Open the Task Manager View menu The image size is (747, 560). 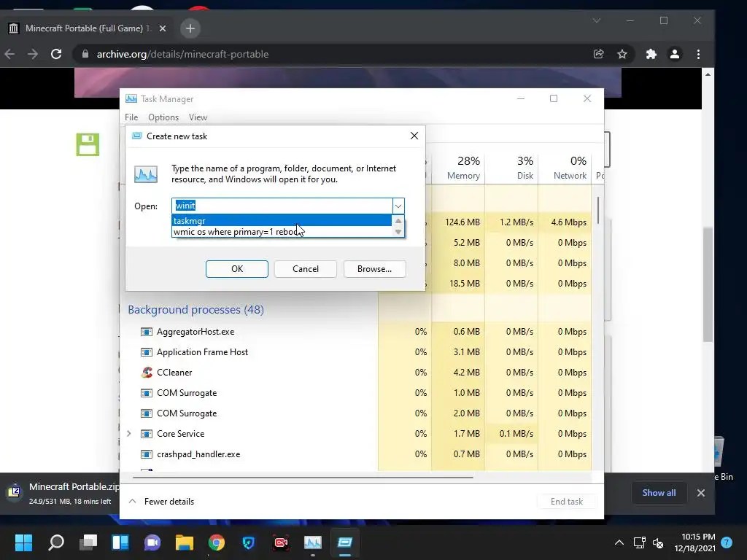[x=198, y=117]
